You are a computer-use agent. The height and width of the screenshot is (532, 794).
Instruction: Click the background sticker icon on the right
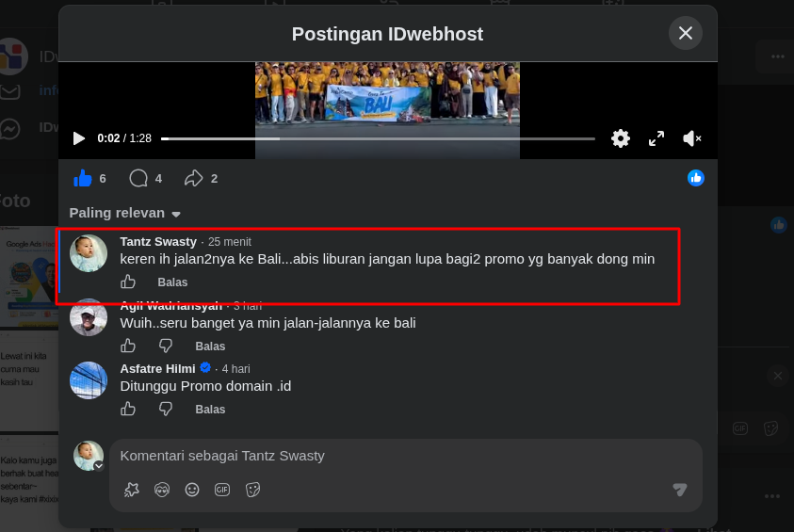[x=770, y=428]
